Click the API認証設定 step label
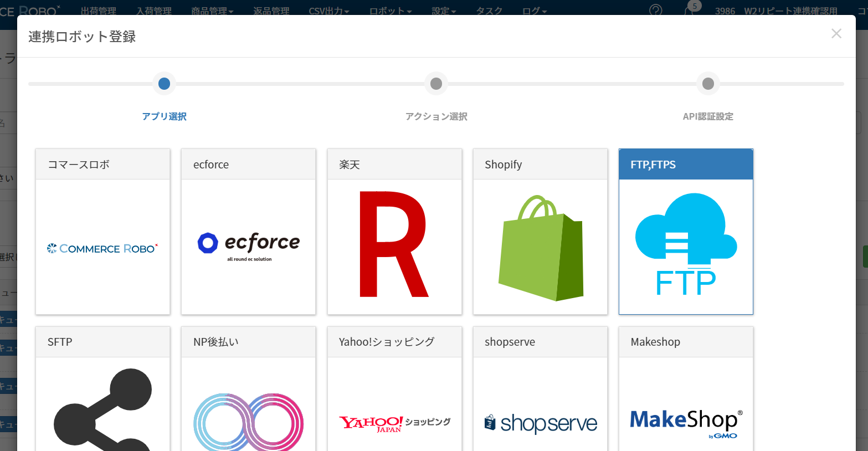Image resolution: width=868 pixels, height=451 pixels. 708,116
